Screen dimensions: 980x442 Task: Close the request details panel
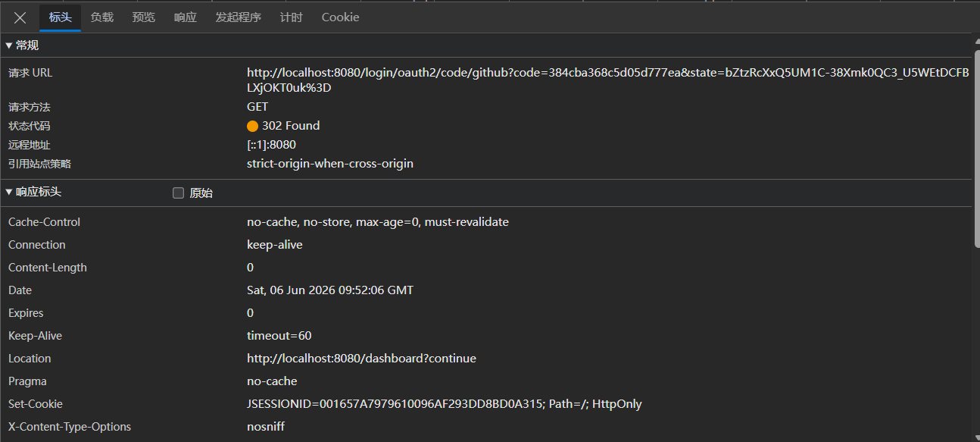click(x=20, y=17)
